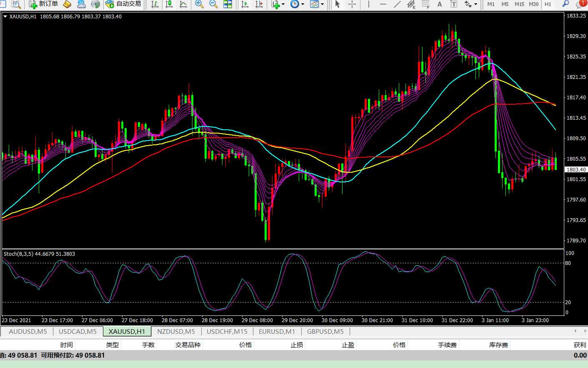The height and width of the screenshot is (368, 588).
Task: Toggle chart shift icon
Action: [x=259, y=4]
